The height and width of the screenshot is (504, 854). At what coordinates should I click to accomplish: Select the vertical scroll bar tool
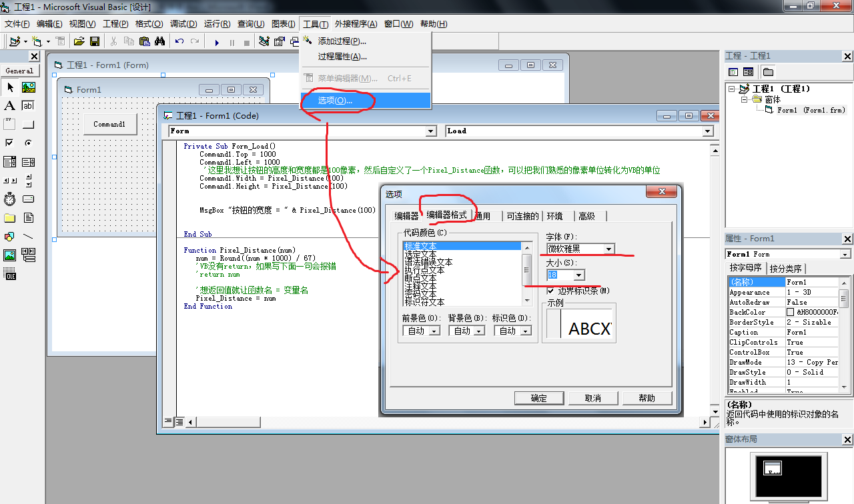(x=28, y=181)
